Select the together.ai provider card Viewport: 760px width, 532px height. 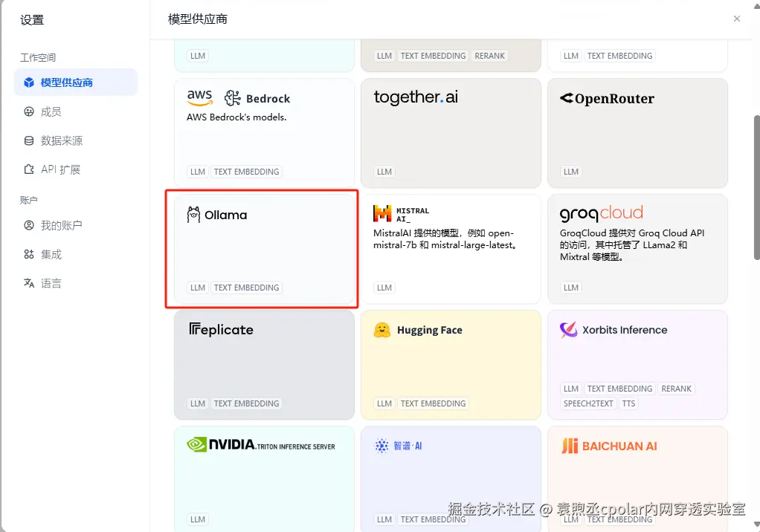tap(451, 133)
